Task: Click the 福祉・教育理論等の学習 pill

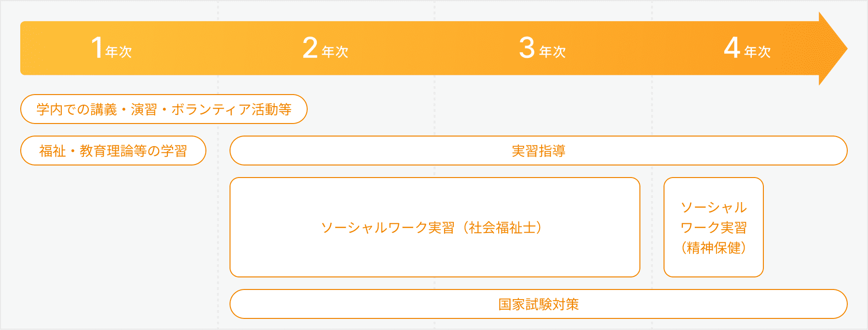Action: click(113, 151)
